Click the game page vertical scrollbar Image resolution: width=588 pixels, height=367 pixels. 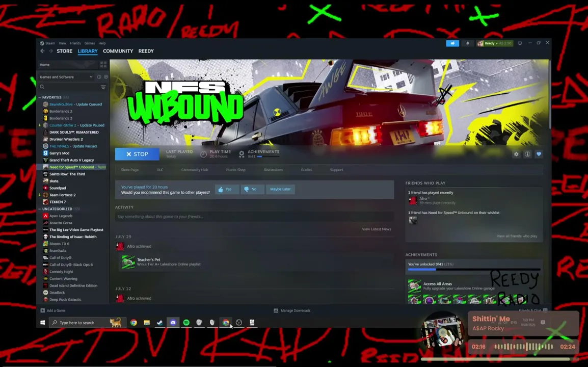point(550,94)
